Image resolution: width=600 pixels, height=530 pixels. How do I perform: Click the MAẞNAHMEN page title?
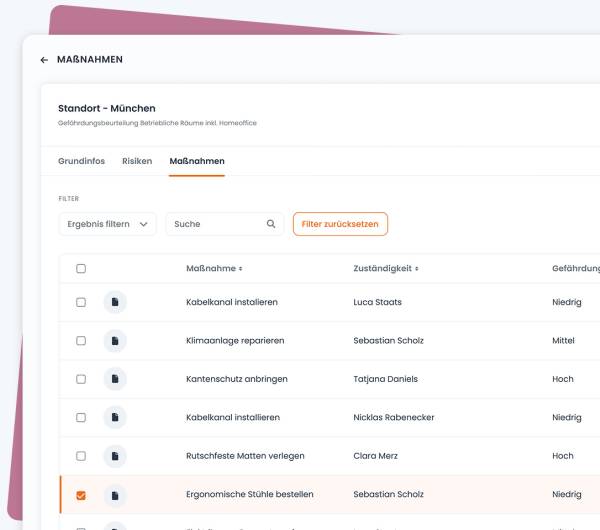90,60
